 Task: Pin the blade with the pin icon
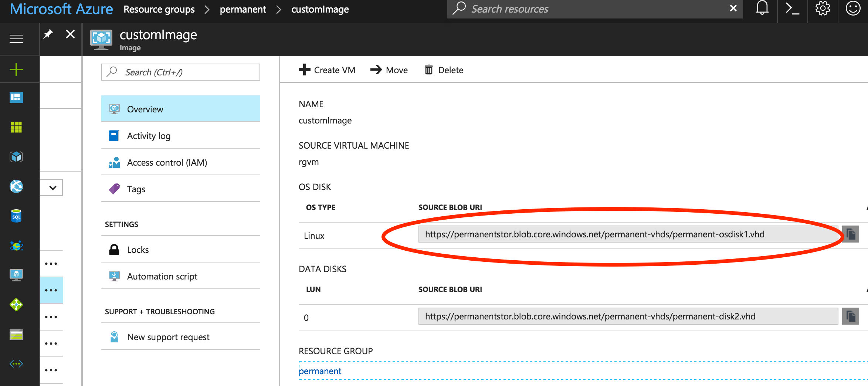(48, 34)
